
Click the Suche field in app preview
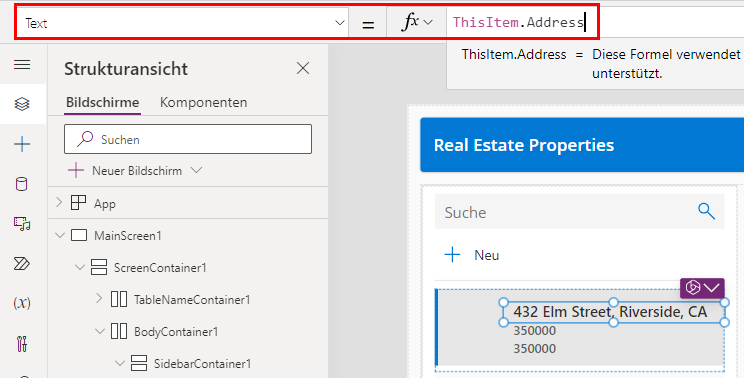coord(579,212)
